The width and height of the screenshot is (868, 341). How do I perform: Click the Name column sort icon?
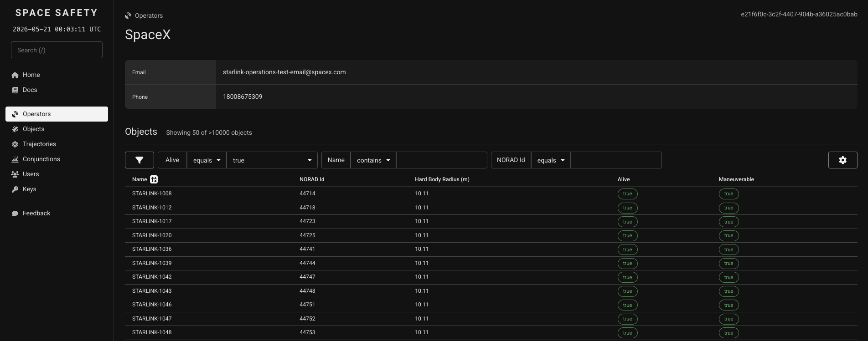point(154,179)
